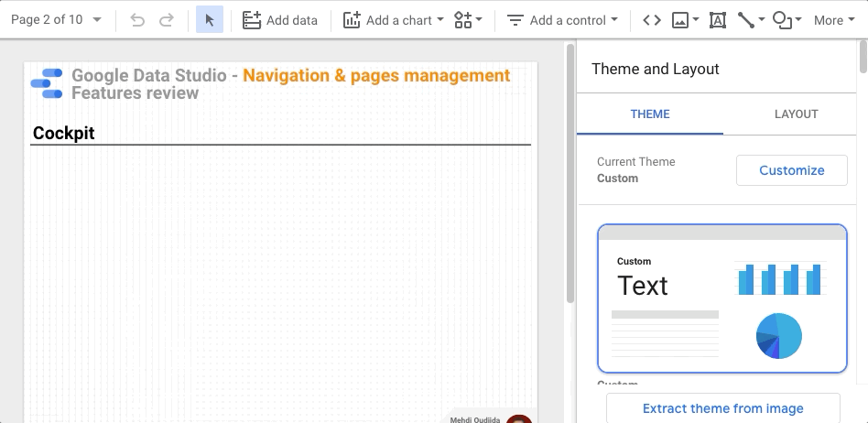Select the Line drawing tool

(745, 20)
